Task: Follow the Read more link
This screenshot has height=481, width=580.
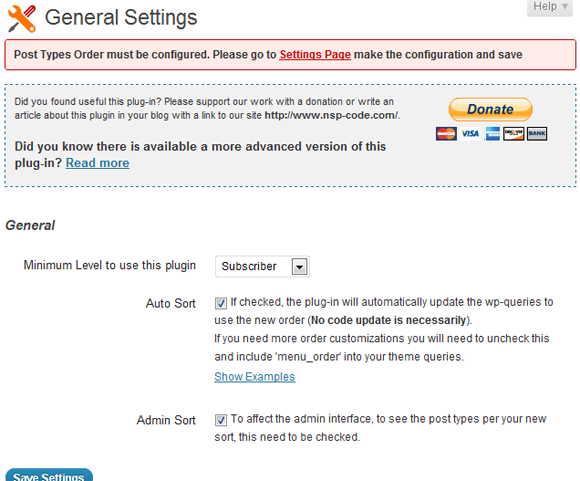Action: [98, 163]
